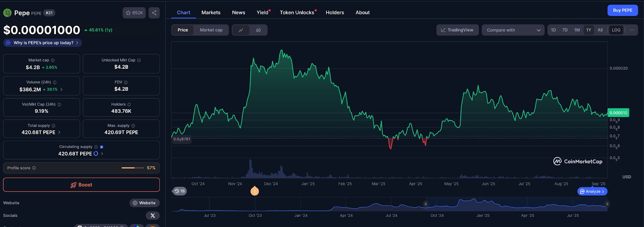Switch to line chart view icon
This screenshot has height=227, width=644.
[x=241, y=30]
